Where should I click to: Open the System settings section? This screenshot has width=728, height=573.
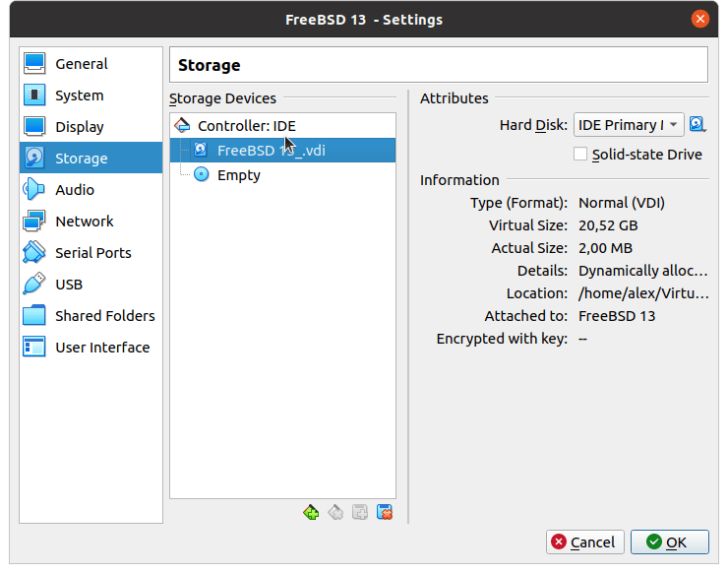tap(91, 95)
